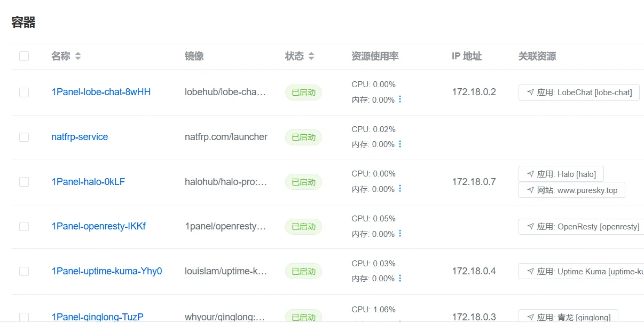Open more resource details for 1Panel-openresty-IKKf

(400, 234)
